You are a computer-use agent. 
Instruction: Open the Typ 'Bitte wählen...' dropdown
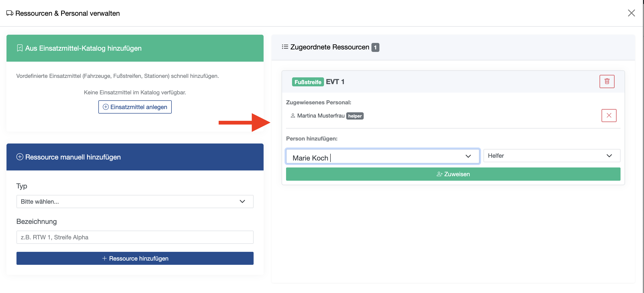click(135, 201)
